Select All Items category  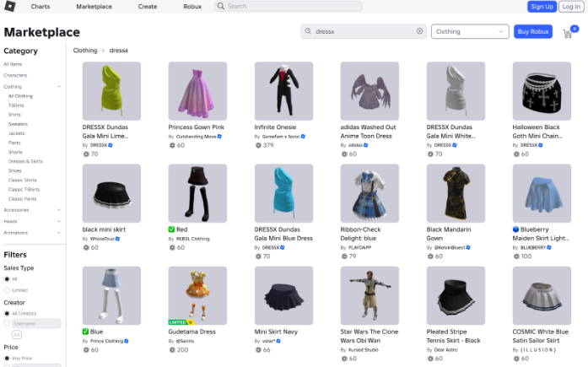pos(13,64)
